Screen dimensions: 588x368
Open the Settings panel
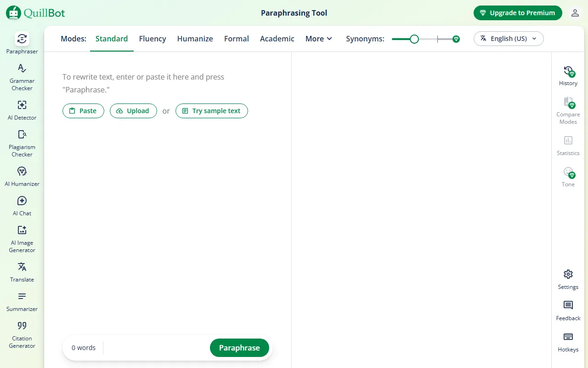point(568,279)
